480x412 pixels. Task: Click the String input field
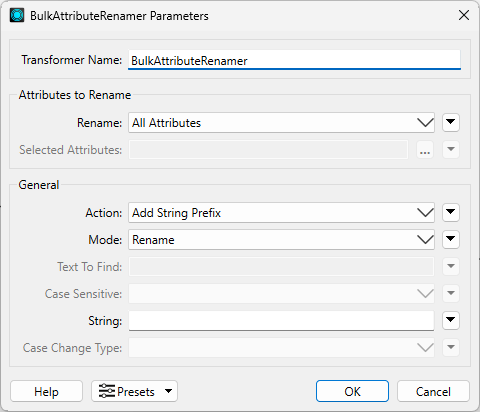pyautogui.click(x=281, y=321)
